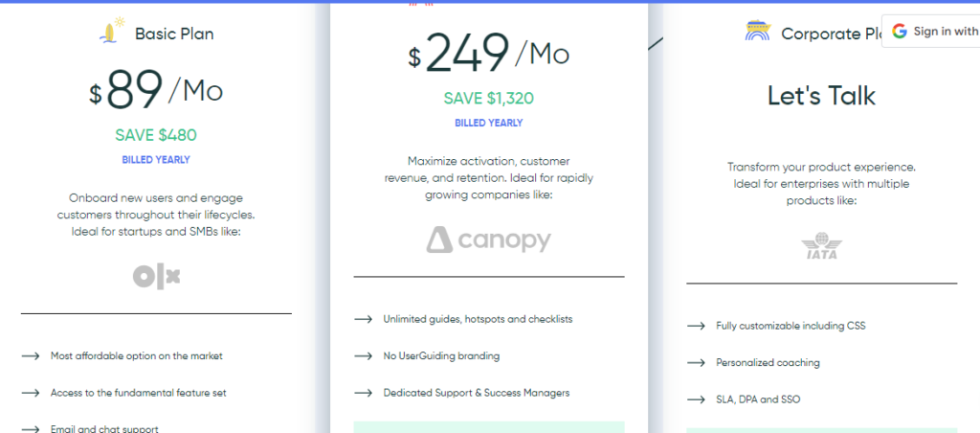This screenshot has height=433, width=980.
Task: Click "Fully customizable including CSS" feature text
Action: point(791,326)
